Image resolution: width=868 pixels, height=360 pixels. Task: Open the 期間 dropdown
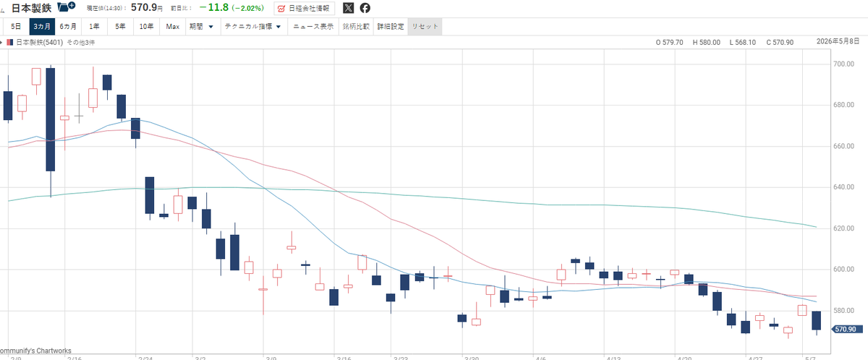201,27
